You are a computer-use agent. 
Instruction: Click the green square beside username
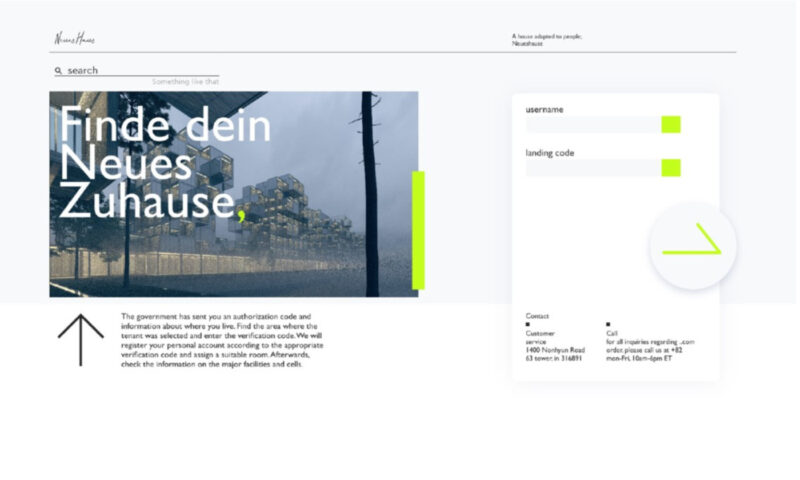coord(671,124)
